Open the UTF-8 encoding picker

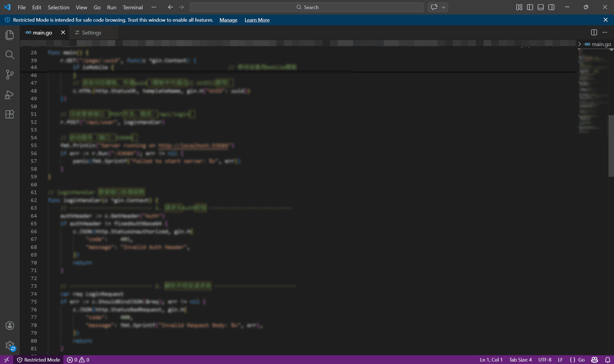click(545, 360)
